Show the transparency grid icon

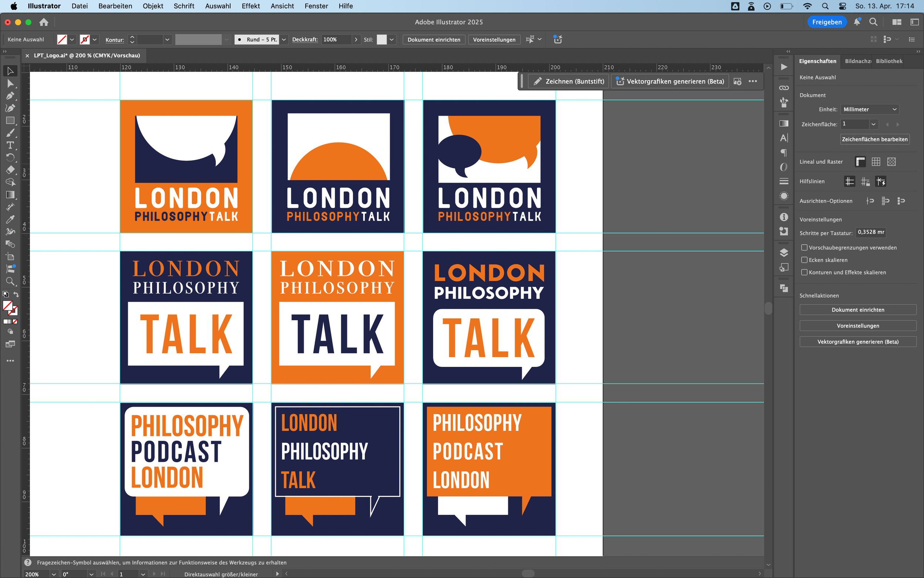(x=891, y=162)
